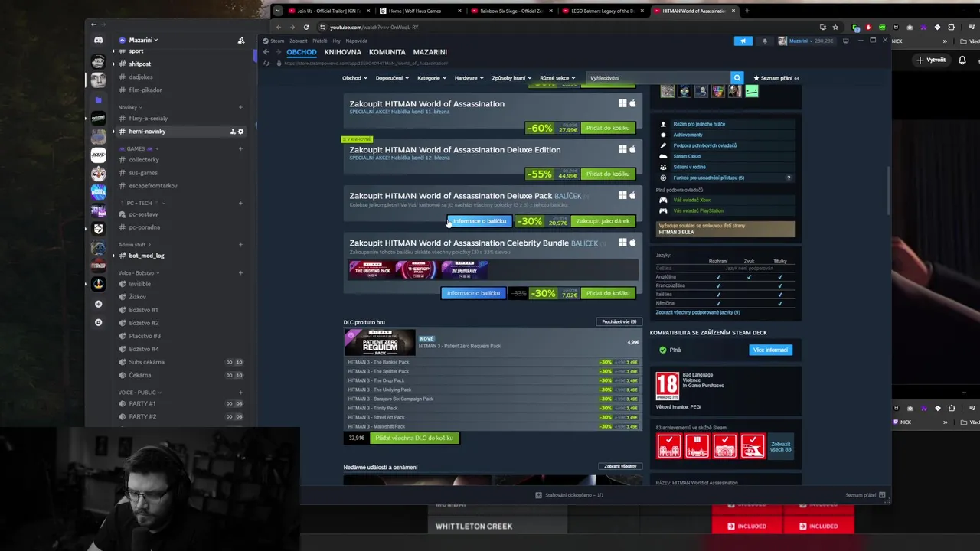The width and height of the screenshot is (980, 551).
Task: Open the Přátelé menu in Steam
Action: [x=320, y=41]
